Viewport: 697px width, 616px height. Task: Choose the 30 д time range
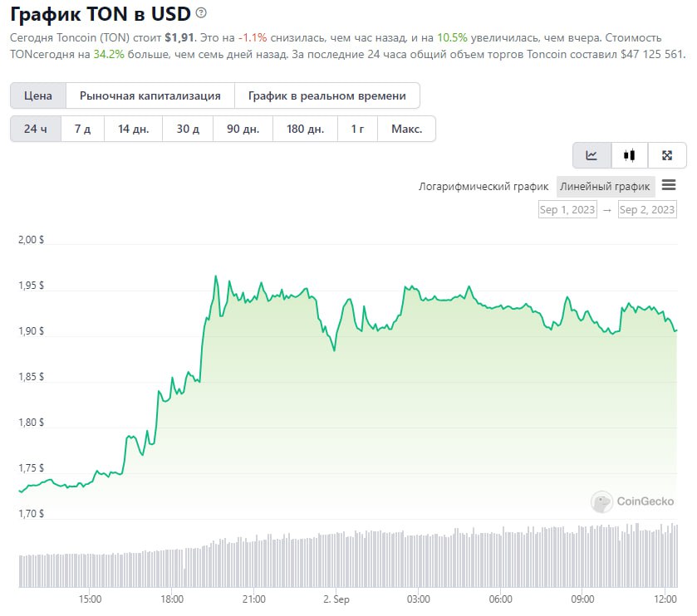[188, 129]
